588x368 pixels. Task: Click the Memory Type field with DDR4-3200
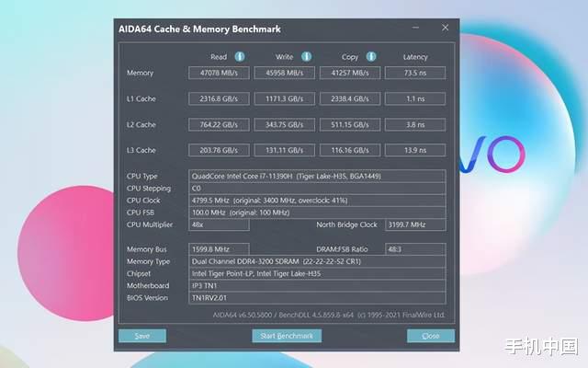(x=317, y=261)
